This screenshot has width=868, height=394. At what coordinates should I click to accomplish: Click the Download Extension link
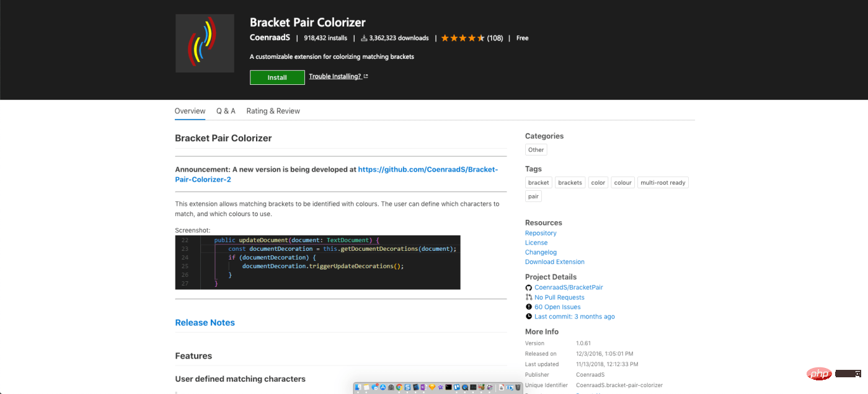(555, 261)
